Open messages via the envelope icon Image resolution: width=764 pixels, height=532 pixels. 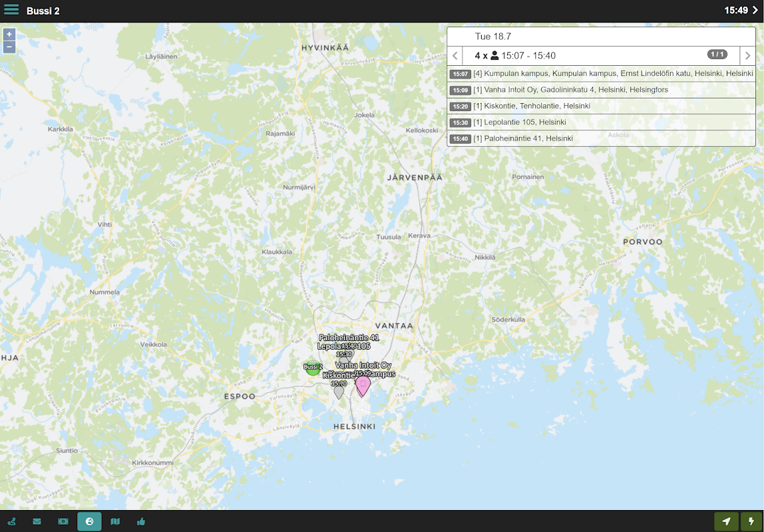point(37,522)
